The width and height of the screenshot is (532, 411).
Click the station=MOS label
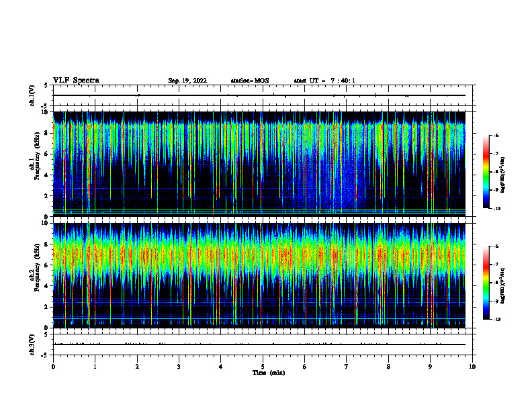point(250,81)
